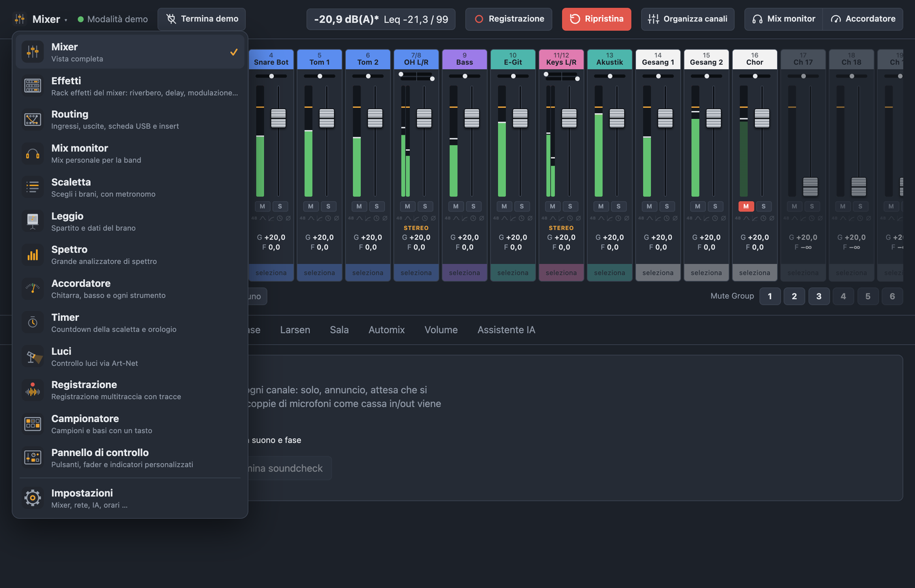Open Accordatore from the top bar
Screen dimensions: 915x588
863,19
